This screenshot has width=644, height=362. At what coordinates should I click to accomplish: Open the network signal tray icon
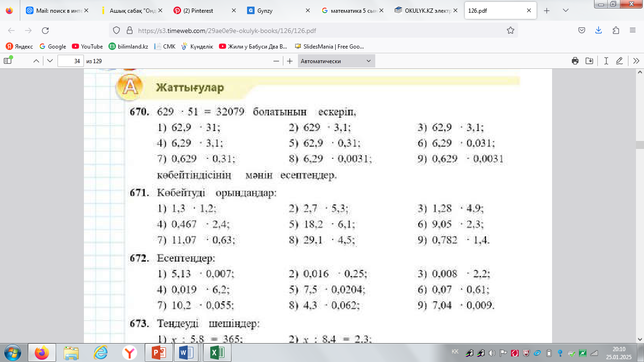(x=594, y=353)
